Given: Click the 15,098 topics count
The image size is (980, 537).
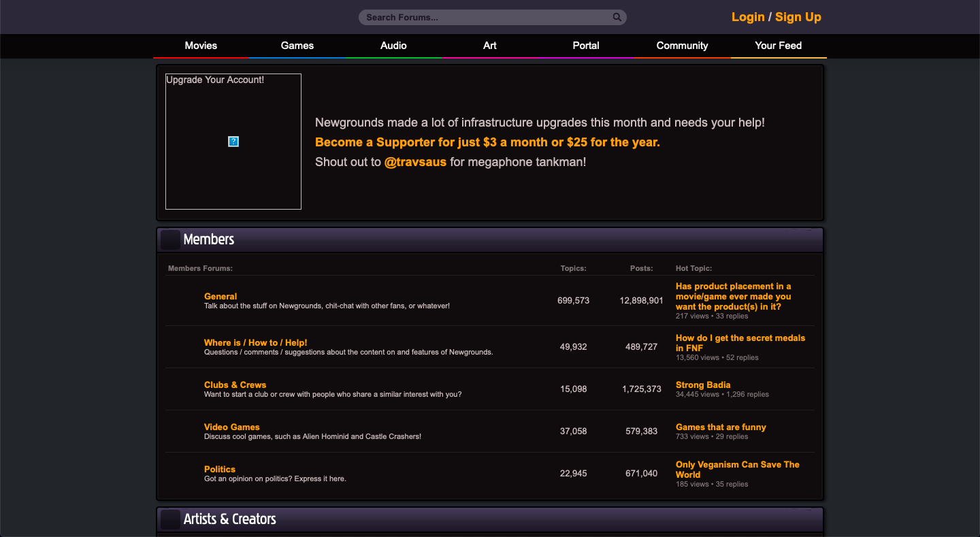Looking at the screenshot, I should (573, 389).
